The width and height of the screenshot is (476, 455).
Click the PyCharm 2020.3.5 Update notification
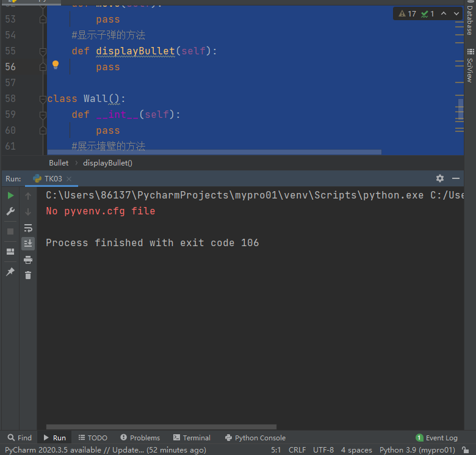106,450
